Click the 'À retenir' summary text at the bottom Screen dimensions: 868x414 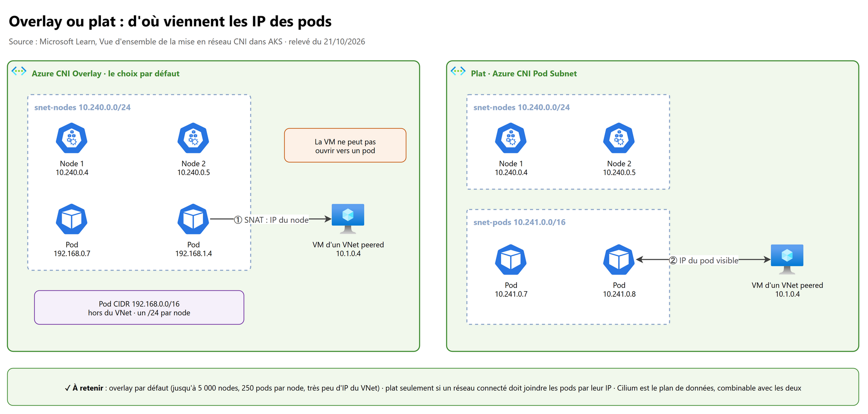433,388
